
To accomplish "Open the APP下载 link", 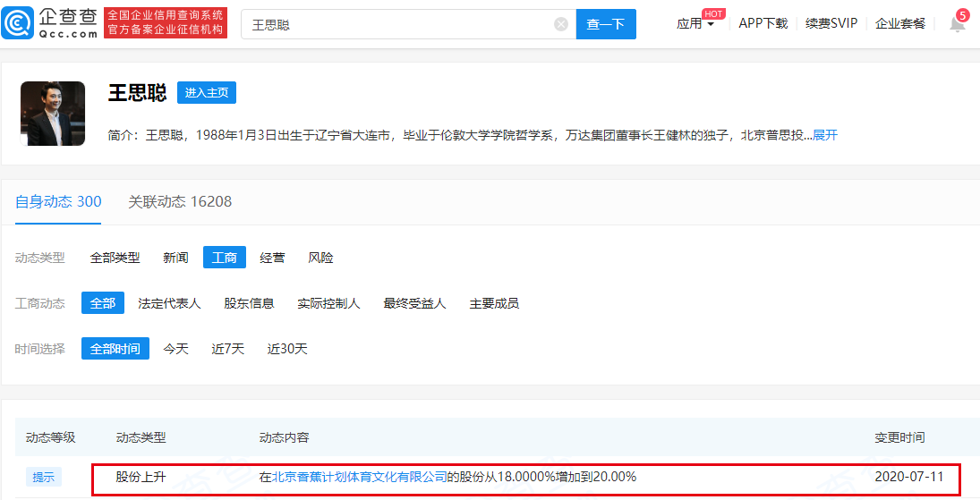I will (x=763, y=24).
